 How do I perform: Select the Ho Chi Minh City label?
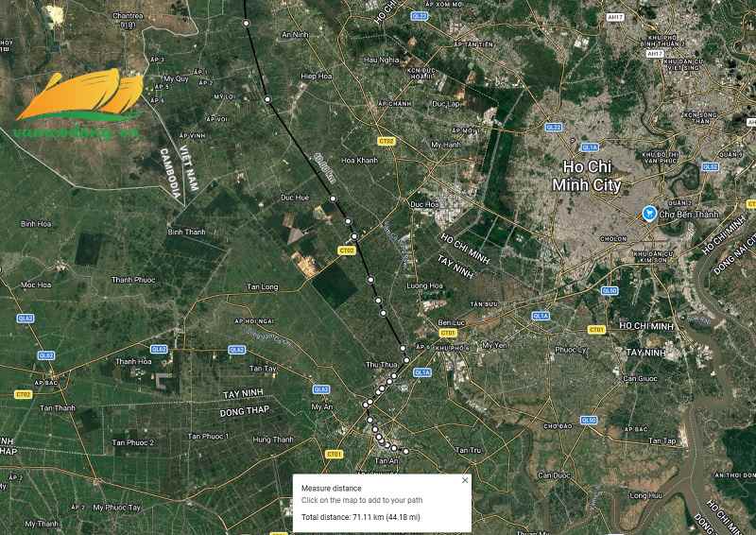point(587,176)
